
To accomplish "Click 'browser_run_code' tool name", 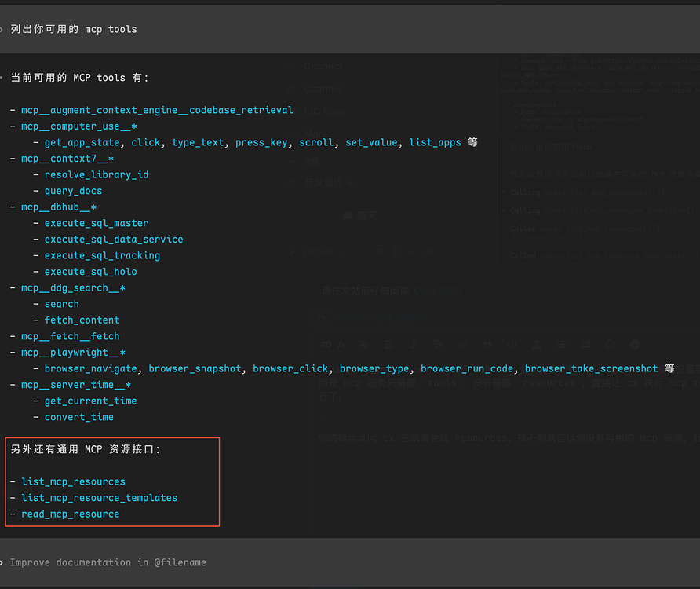I will 467,368.
